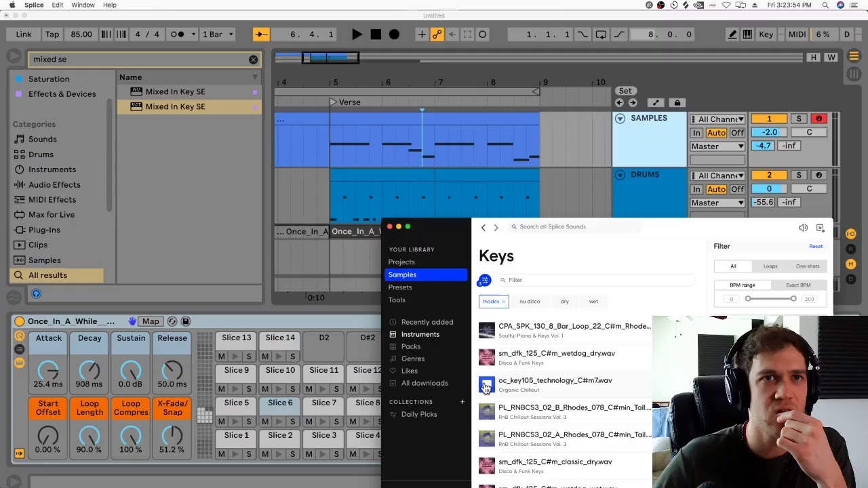The image size is (868, 488).
Task: Toggle Computer MIDI Keyboard icon
Action: (747, 35)
